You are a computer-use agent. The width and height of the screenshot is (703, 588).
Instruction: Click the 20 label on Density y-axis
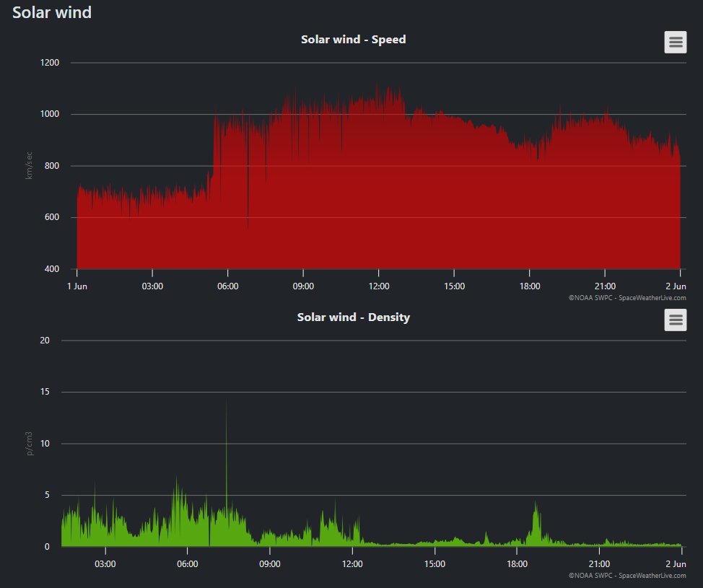point(45,341)
